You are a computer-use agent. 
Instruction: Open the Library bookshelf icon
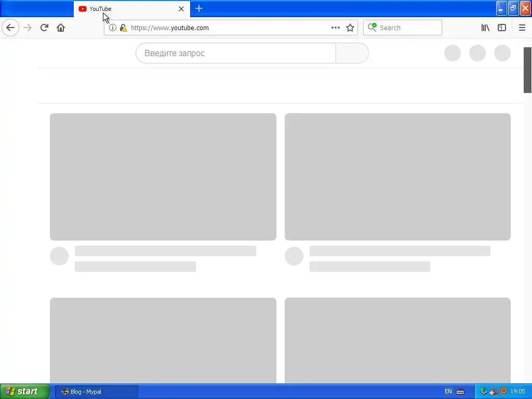tap(485, 28)
